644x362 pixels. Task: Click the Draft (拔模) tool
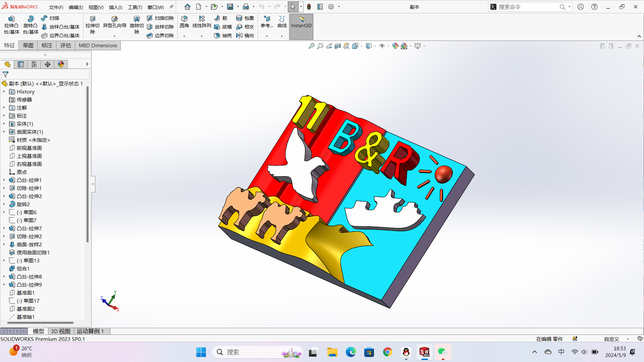pos(223,27)
